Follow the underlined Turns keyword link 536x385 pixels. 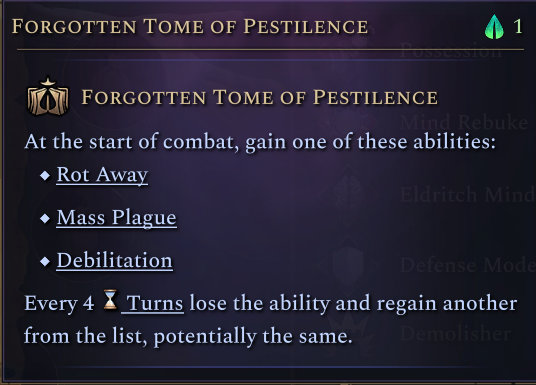(x=152, y=303)
